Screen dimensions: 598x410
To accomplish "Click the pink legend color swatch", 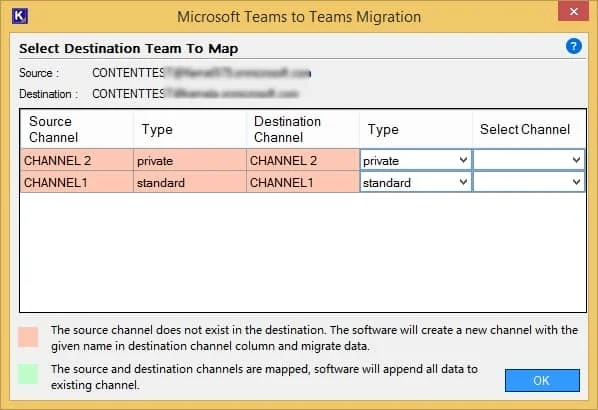I will pos(28,336).
